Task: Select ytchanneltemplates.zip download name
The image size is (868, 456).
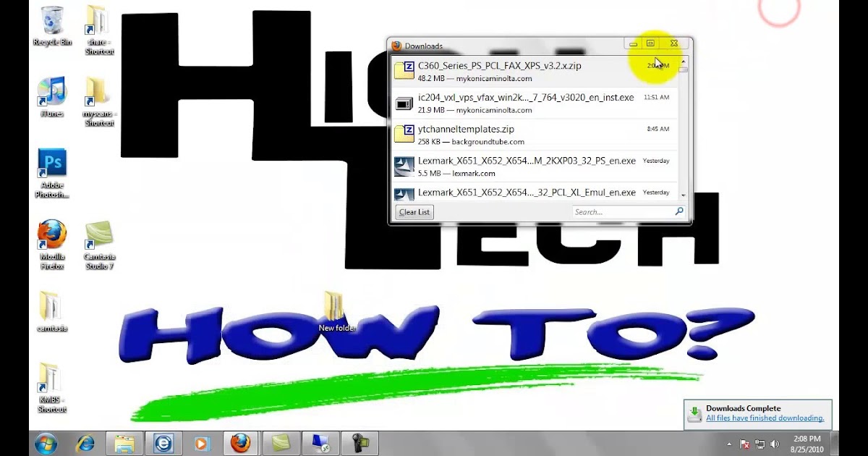Action: 466,130
